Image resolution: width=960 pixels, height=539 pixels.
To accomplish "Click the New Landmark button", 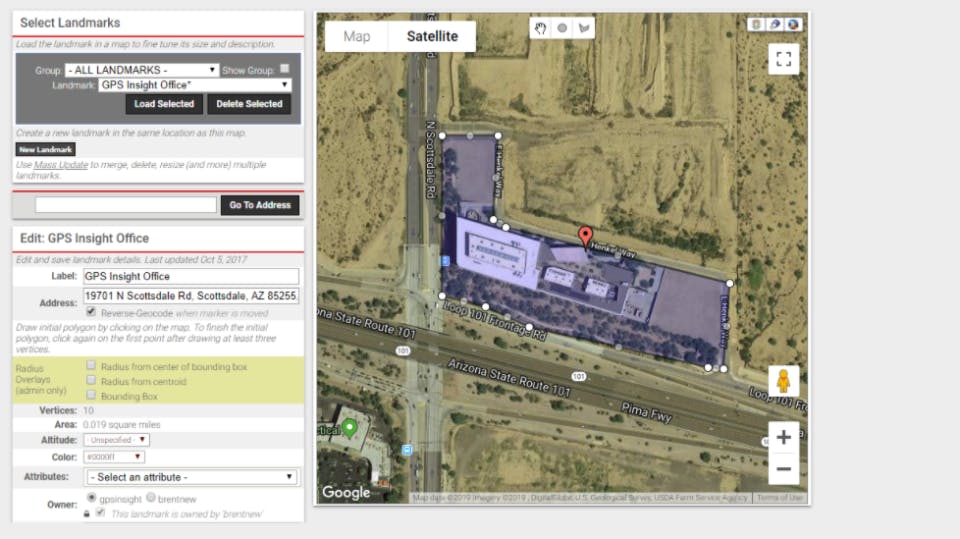I will [45, 149].
